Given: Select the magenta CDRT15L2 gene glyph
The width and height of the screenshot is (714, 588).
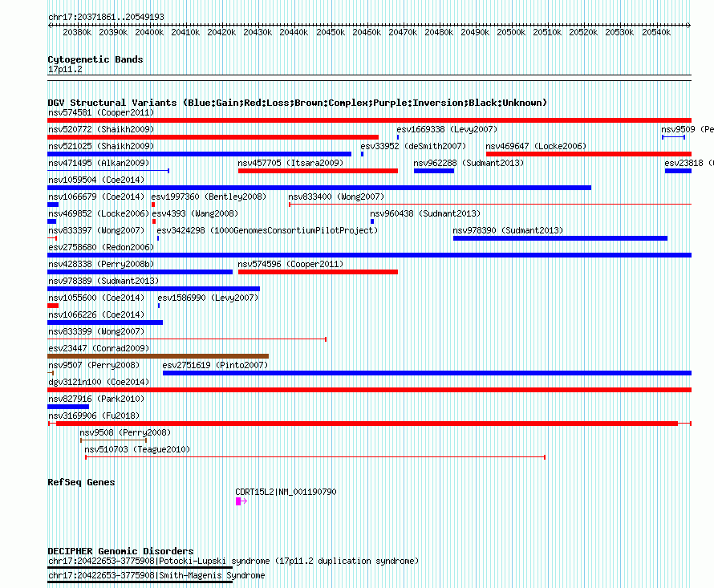Looking at the screenshot, I should click(241, 501).
